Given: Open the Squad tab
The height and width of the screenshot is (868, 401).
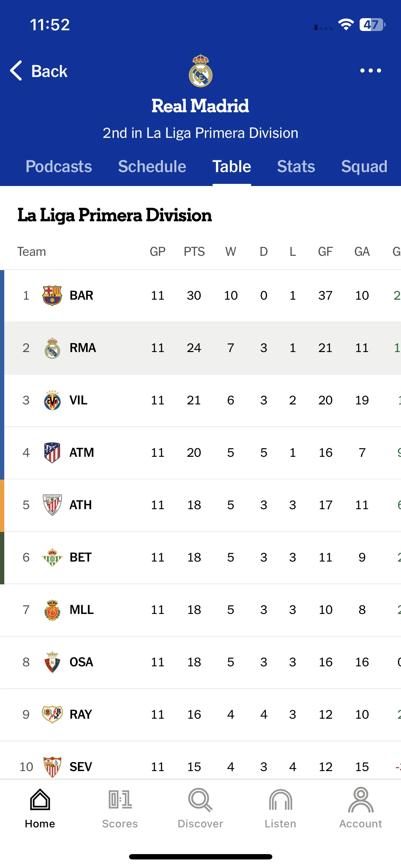Looking at the screenshot, I should (x=364, y=166).
